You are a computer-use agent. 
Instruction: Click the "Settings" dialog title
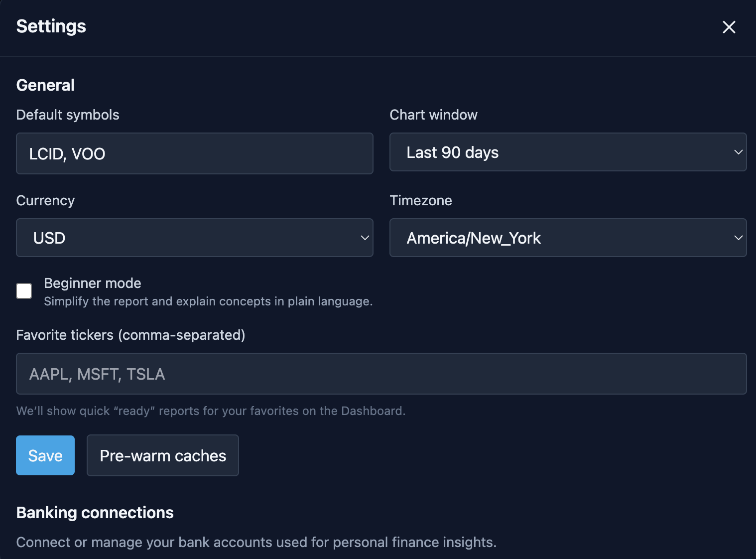pyautogui.click(x=51, y=26)
